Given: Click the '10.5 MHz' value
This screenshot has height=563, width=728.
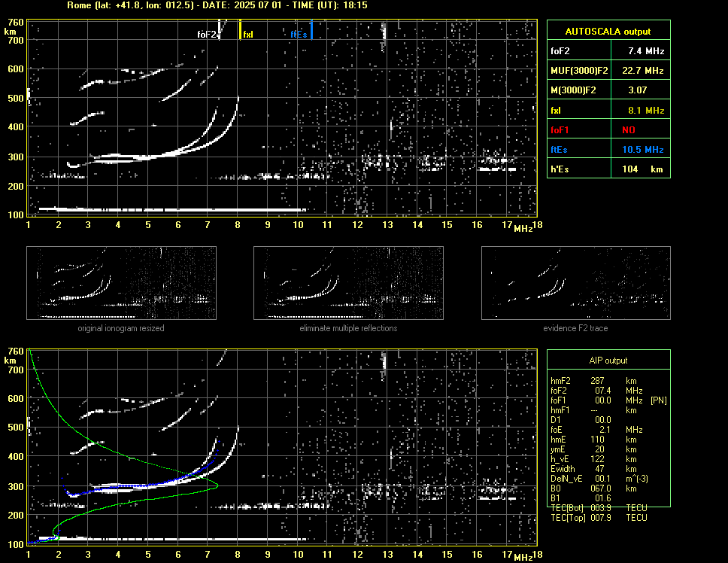Looking at the screenshot, I should [x=643, y=150].
